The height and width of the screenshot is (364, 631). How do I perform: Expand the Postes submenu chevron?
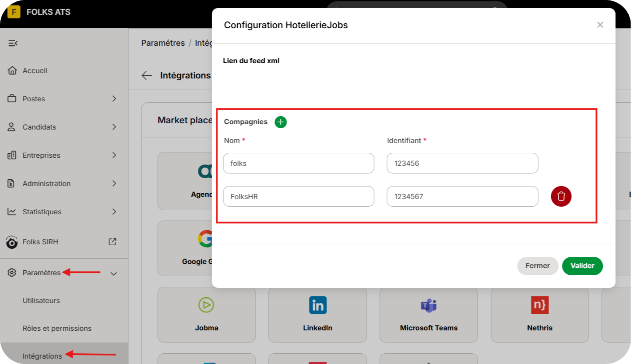(x=114, y=99)
